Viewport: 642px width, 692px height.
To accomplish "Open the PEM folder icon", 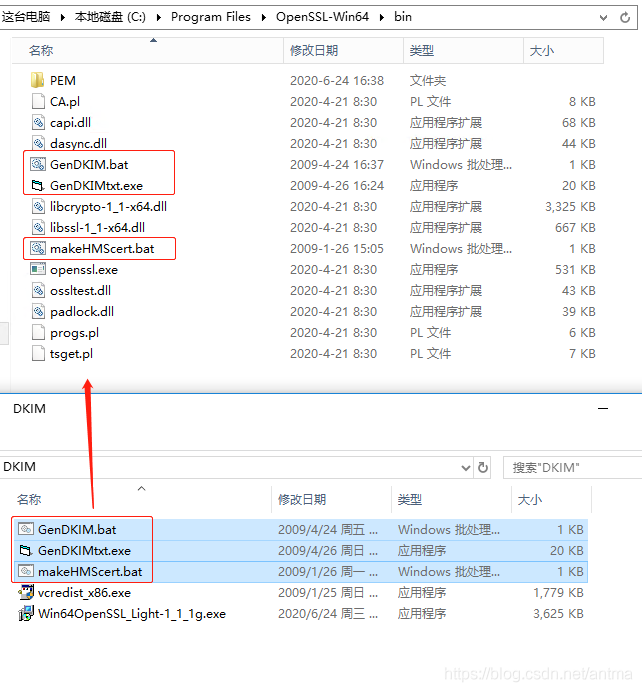I will pyautogui.click(x=38, y=80).
